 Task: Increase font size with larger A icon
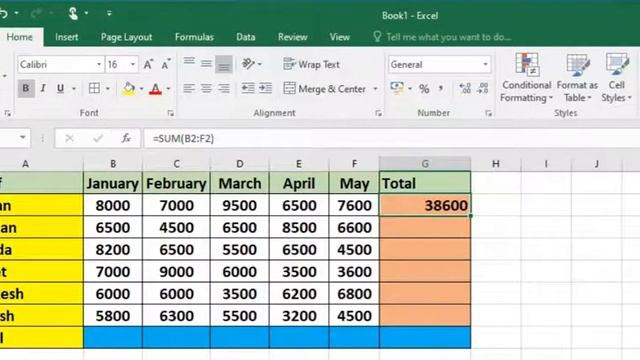click(148, 64)
